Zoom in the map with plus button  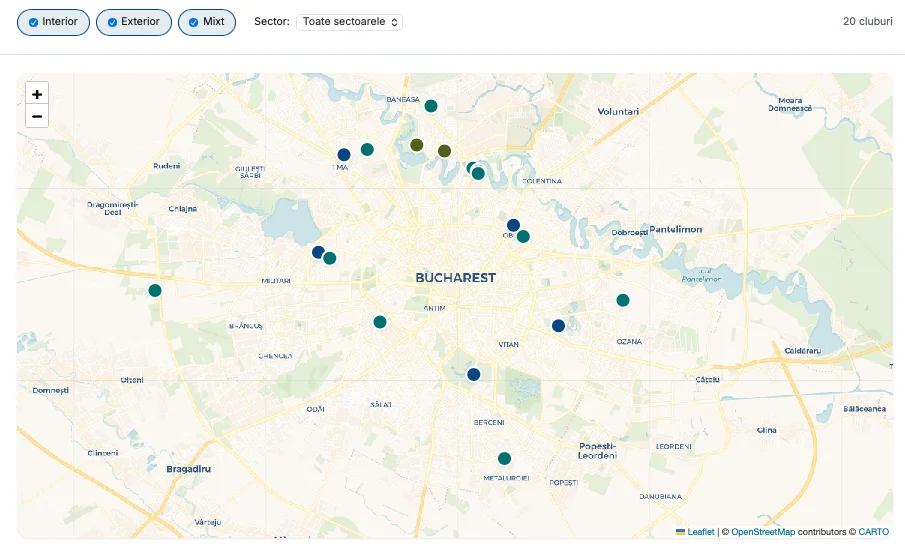[37, 94]
